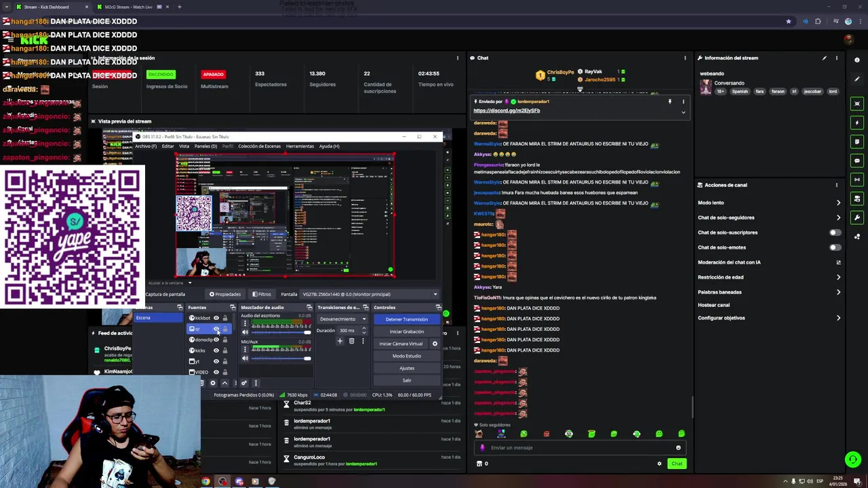Open the Pantalla monitor dropdown in OBS
This screenshot has height=488, width=868.
coord(370,294)
